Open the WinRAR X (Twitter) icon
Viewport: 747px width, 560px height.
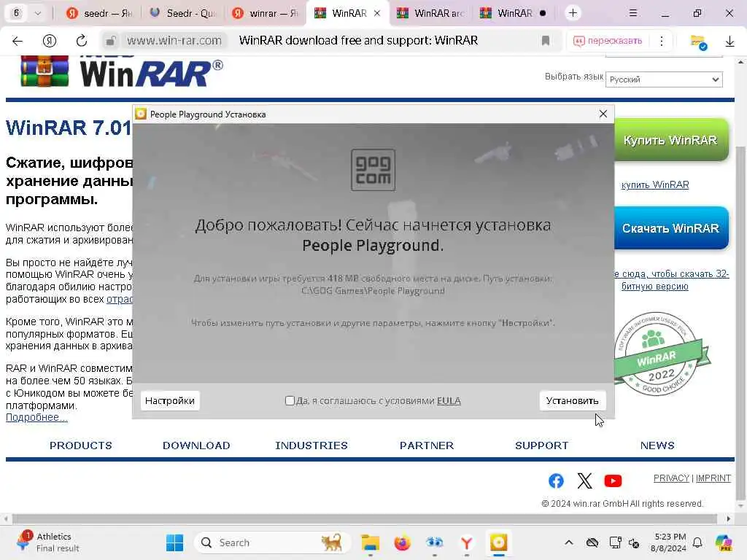pyautogui.click(x=584, y=481)
